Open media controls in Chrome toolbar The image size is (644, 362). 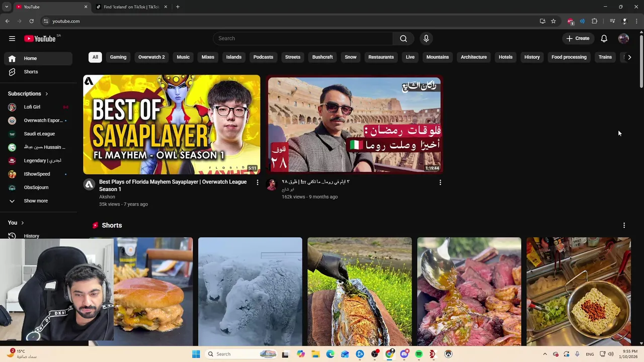[x=612, y=21]
